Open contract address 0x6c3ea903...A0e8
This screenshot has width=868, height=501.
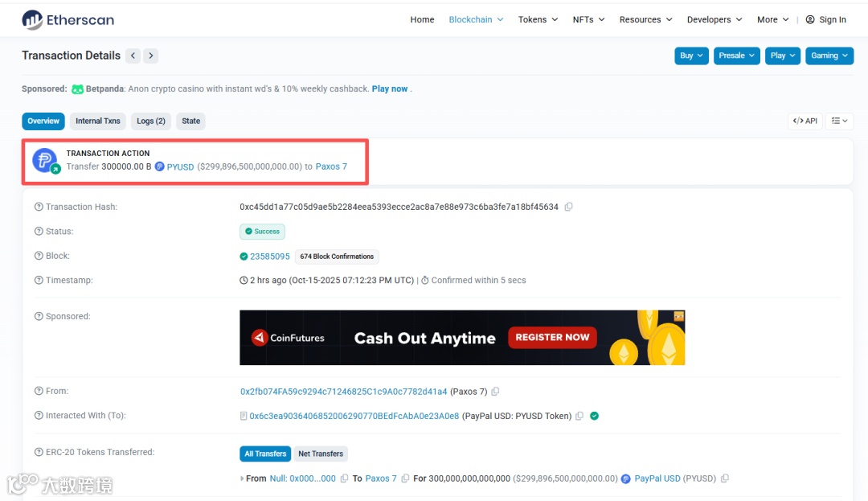[354, 416]
